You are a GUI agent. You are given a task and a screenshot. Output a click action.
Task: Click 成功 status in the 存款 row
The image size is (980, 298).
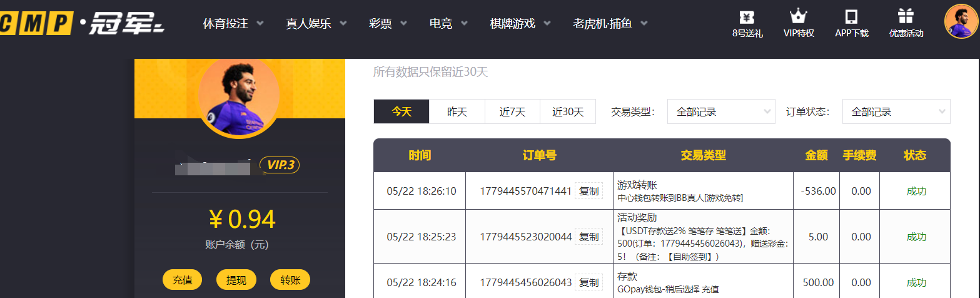click(x=916, y=282)
